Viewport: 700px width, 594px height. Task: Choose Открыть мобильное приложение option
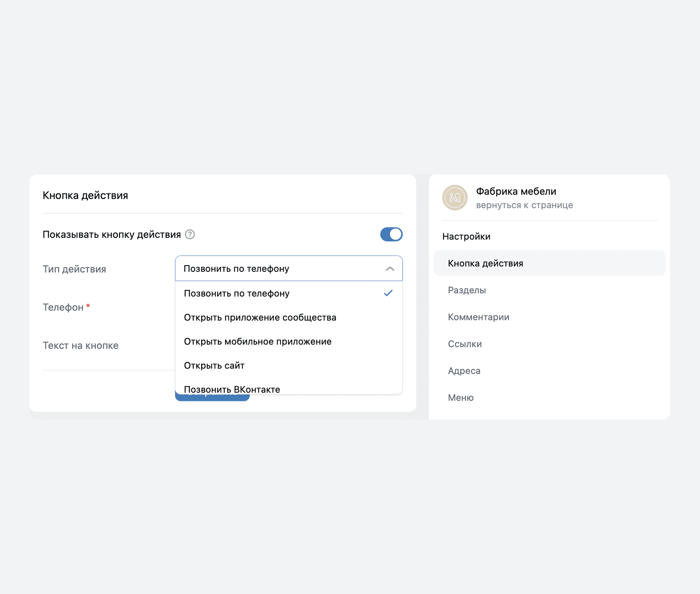pyautogui.click(x=289, y=341)
